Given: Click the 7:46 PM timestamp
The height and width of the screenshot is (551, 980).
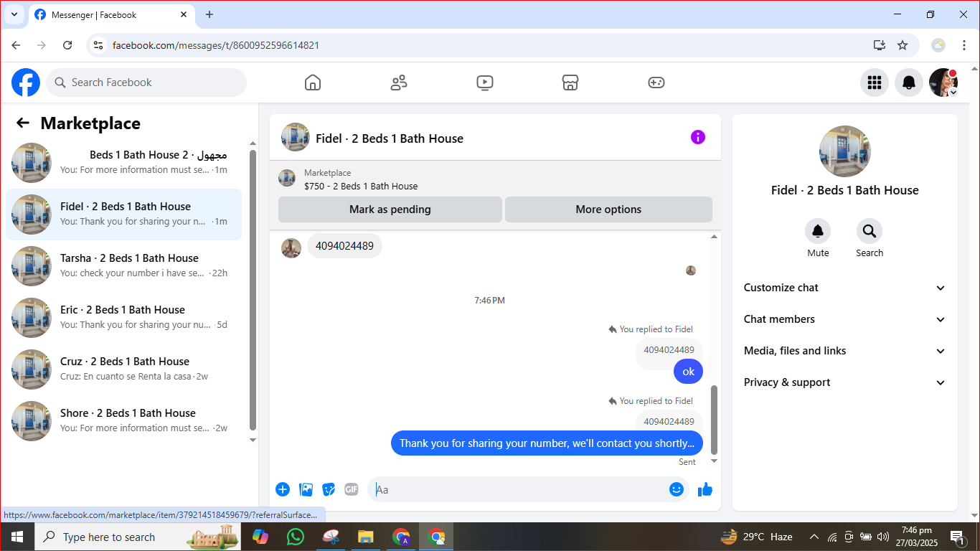Looking at the screenshot, I should 489,301.
